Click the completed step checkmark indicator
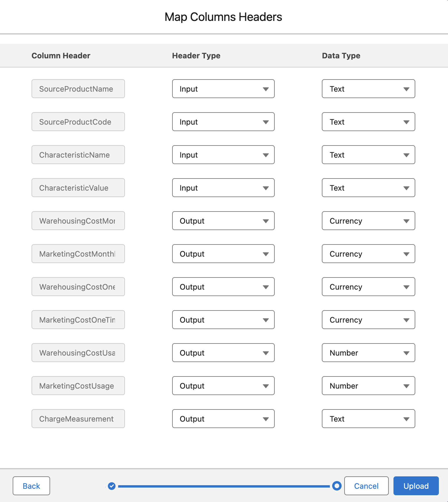This screenshot has height=502, width=448. point(112,486)
